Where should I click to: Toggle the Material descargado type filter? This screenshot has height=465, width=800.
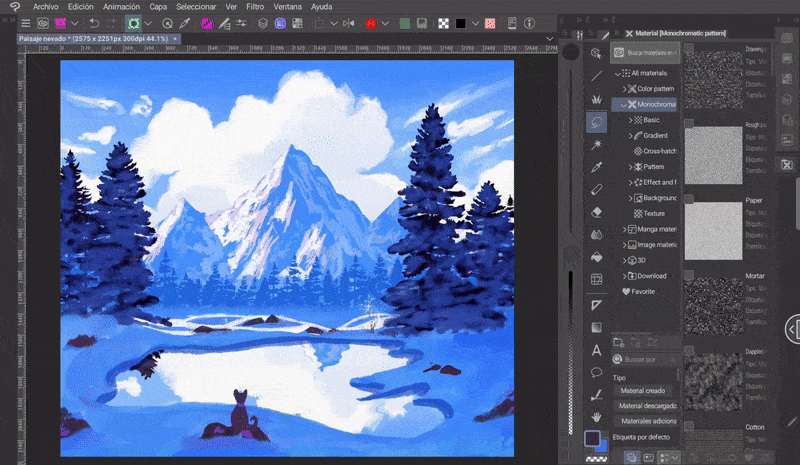tap(647, 406)
